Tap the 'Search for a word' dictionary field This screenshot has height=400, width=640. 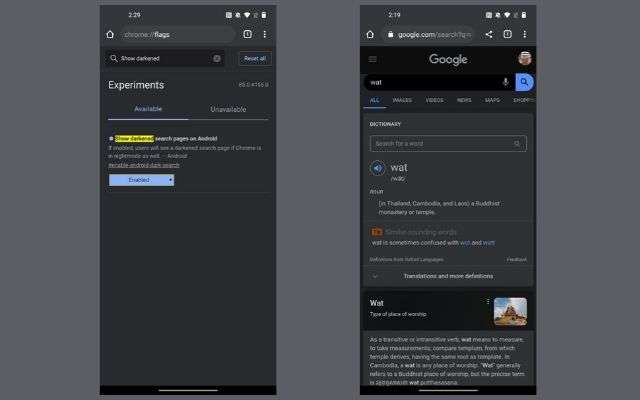click(448, 144)
